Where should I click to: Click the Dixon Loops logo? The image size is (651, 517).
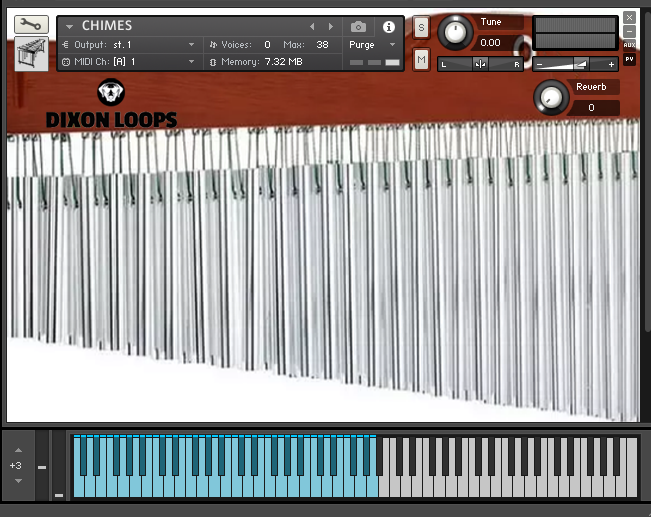[111, 106]
